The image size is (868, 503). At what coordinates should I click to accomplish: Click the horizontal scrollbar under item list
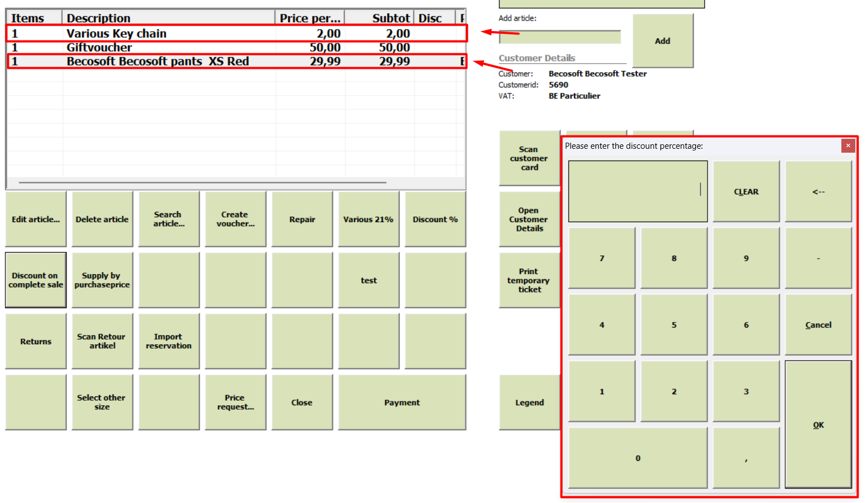pos(203,182)
